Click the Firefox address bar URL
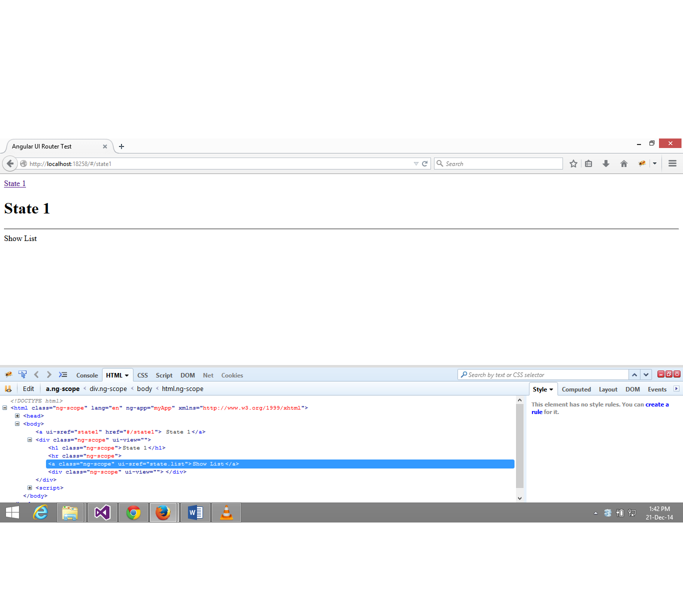The height and width of the screenshot is (616, 683). point(70,163)
